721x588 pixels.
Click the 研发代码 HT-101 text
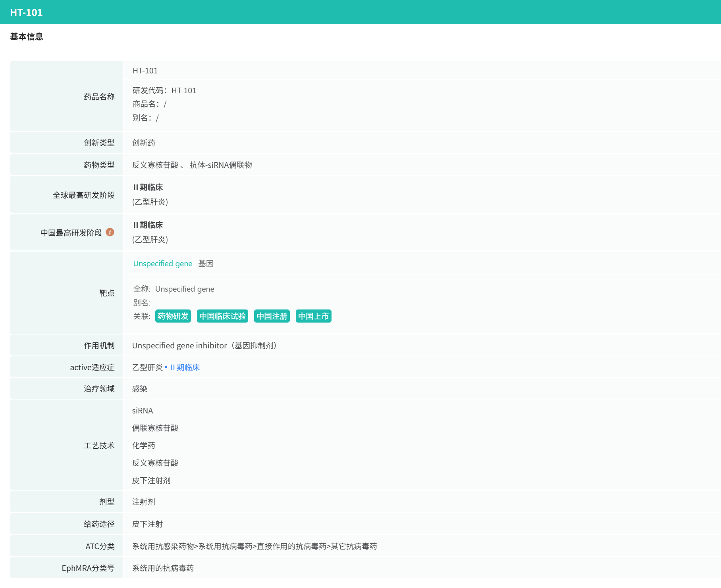pos(164,90)
